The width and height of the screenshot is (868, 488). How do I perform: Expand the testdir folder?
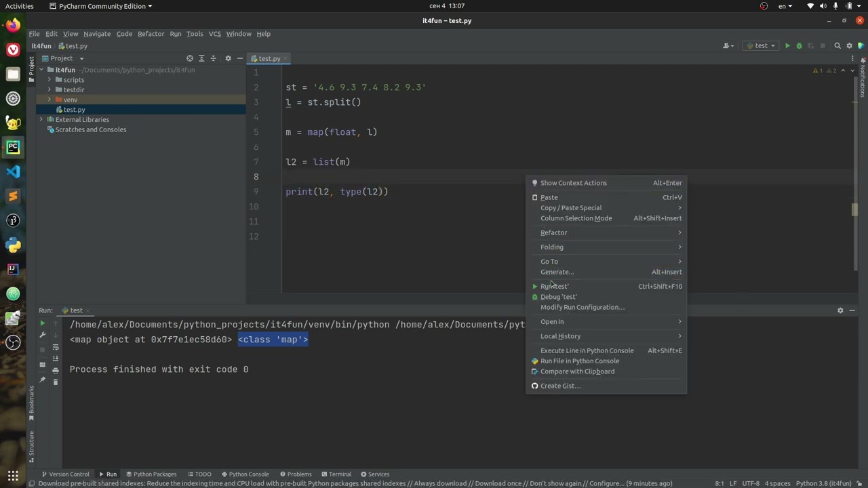point(49,89)
